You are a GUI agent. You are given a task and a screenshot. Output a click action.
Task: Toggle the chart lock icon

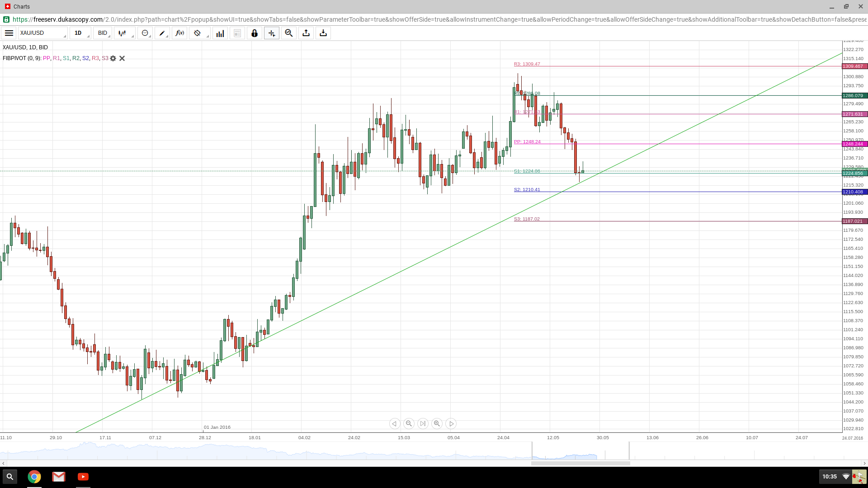pos(255,33)
